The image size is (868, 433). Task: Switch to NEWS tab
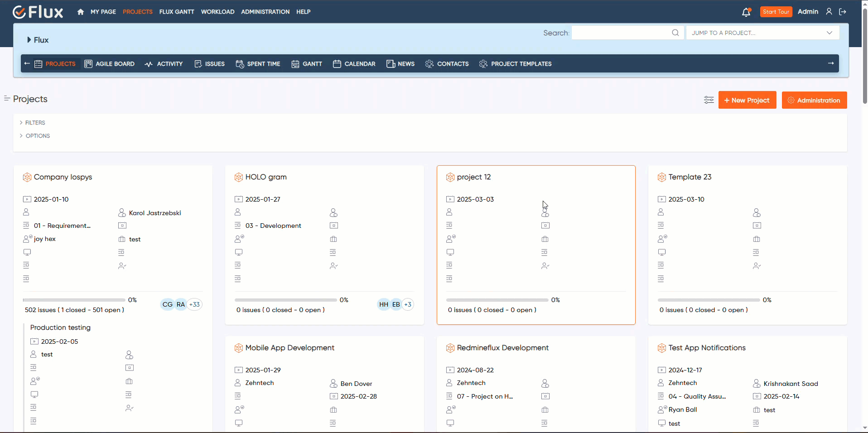coord(400,64)
